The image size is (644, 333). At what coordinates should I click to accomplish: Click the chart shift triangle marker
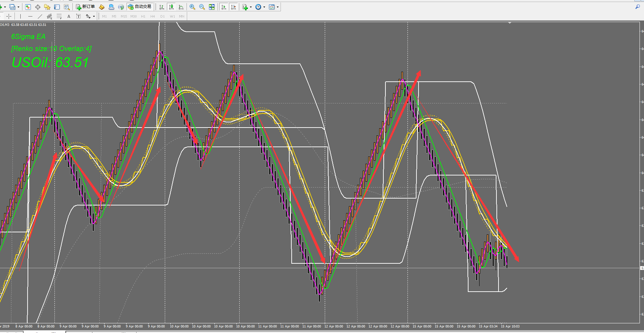510,23
